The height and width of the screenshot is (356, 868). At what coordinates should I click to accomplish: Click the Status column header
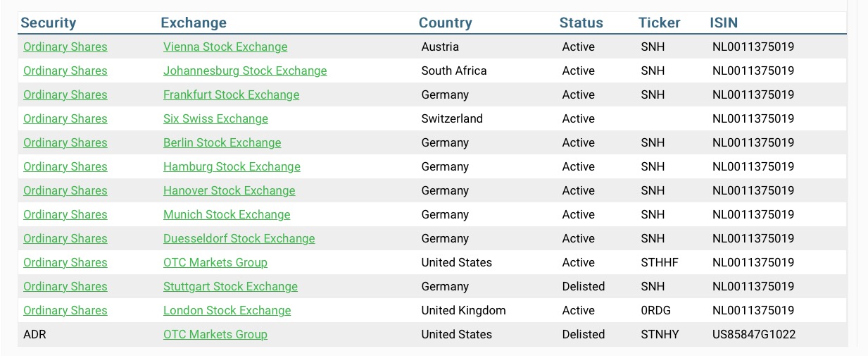581,23
